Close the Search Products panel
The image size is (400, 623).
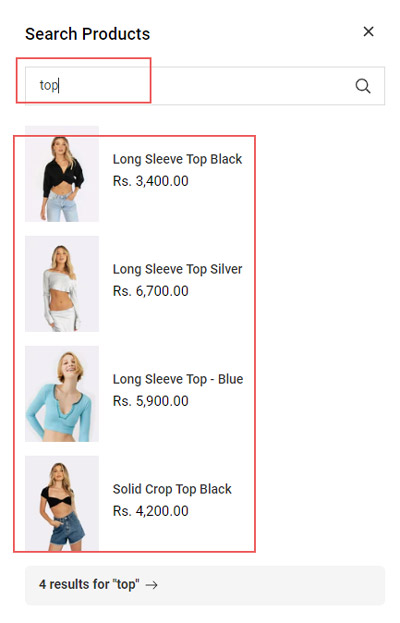368,31
